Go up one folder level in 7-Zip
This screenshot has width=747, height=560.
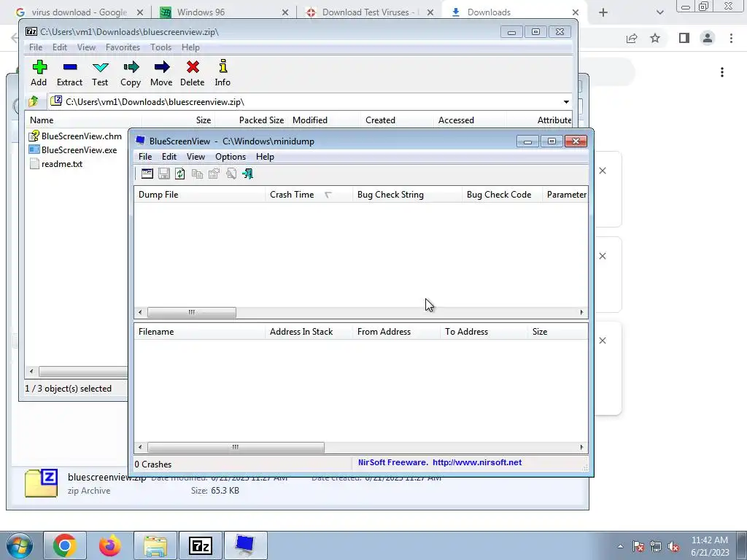click(x=34, y=101)
